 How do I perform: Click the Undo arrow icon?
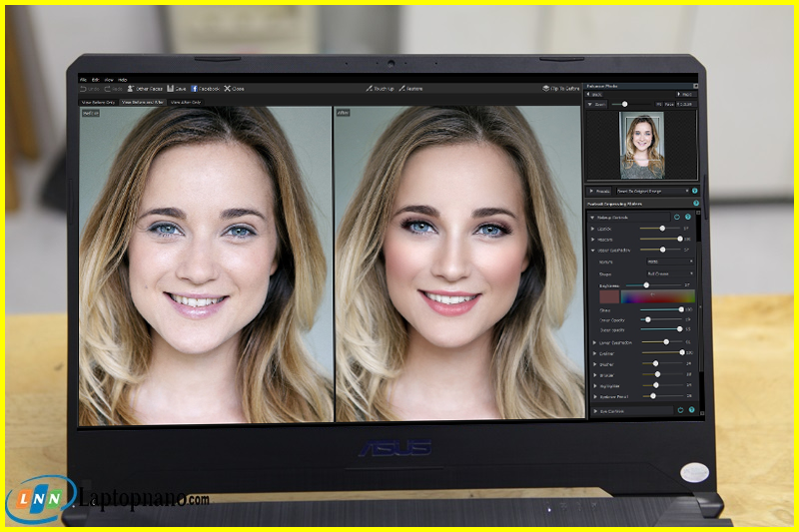pyautogui.click(x=84, y=89)
